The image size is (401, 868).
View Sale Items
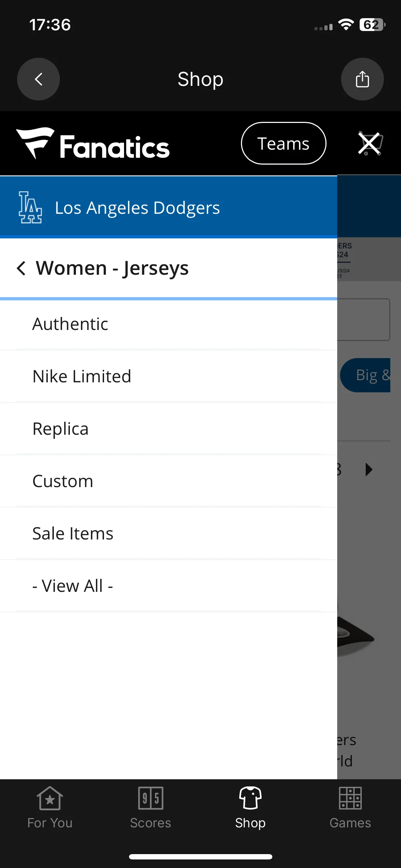pyautogui.click(x=169, y=533)
